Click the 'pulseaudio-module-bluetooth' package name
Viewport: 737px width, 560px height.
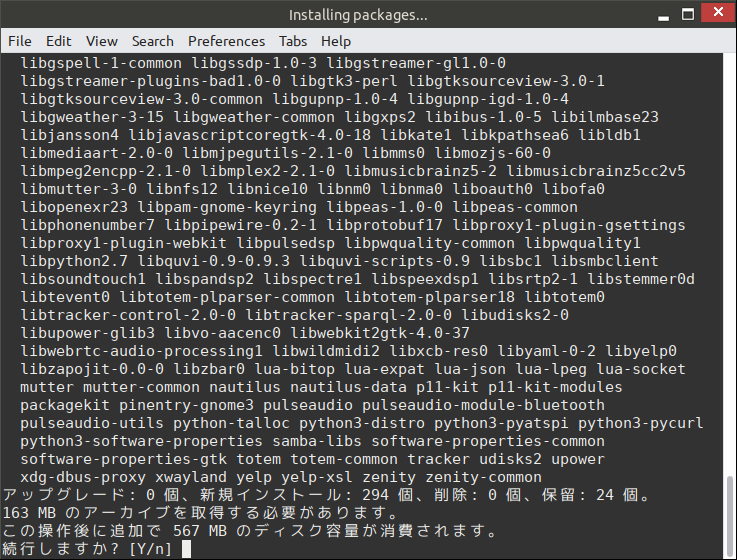483,405
